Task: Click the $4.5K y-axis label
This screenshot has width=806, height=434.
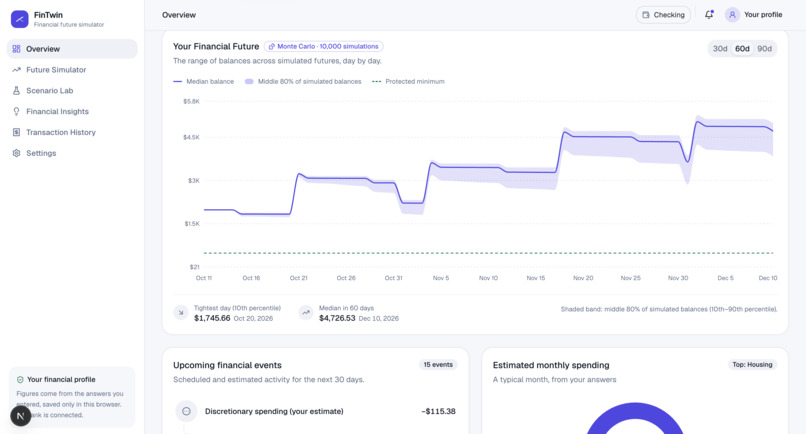Action: (x=192, y=137)
